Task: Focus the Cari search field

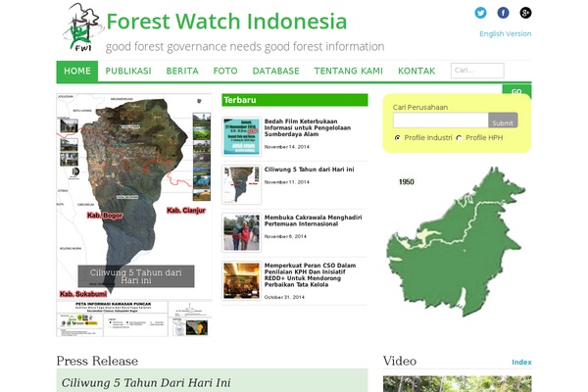Action: coord(477,71)
